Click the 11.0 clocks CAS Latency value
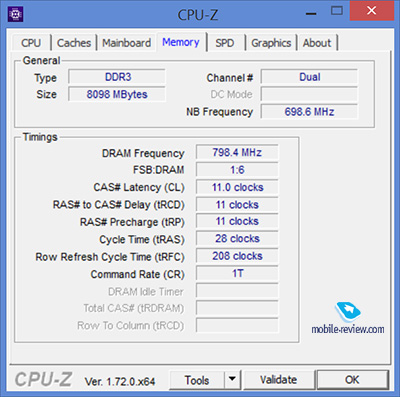The image size is (400, 397). [x=237, y=187]
